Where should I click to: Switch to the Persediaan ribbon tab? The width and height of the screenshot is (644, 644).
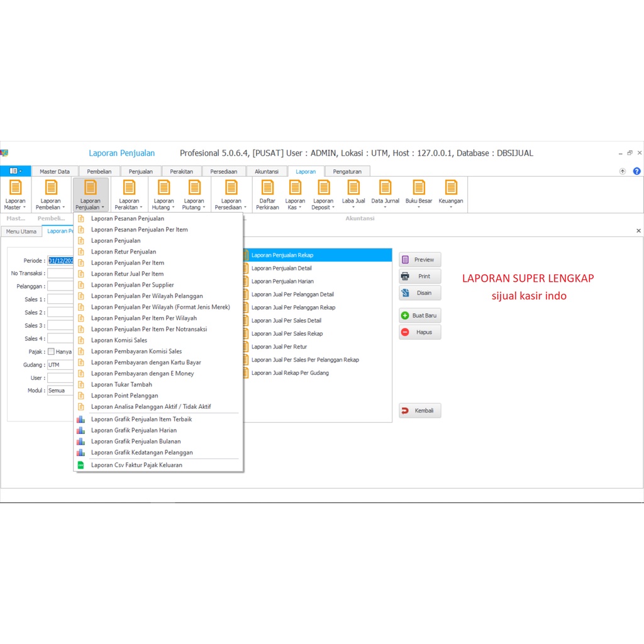224,171
